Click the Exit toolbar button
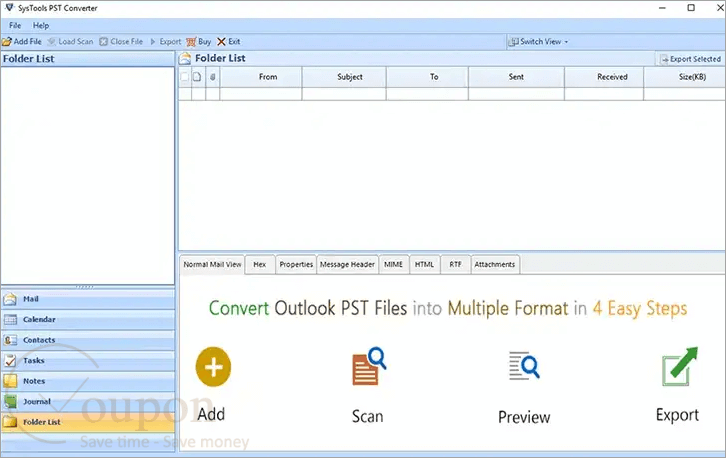 (x=229, y=42)
